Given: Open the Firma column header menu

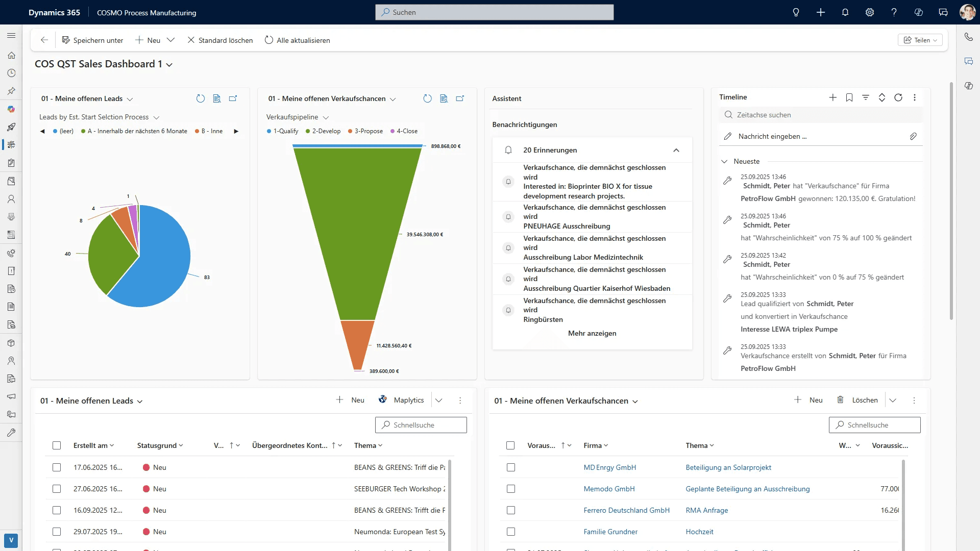Looking at the screenshot, I should coord(596,445).
